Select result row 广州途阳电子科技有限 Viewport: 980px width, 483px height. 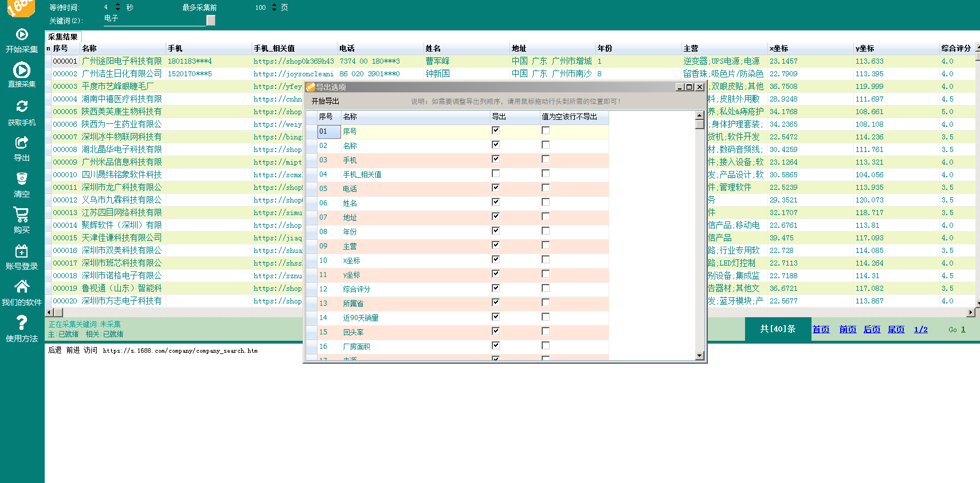(x=121, y=61)
